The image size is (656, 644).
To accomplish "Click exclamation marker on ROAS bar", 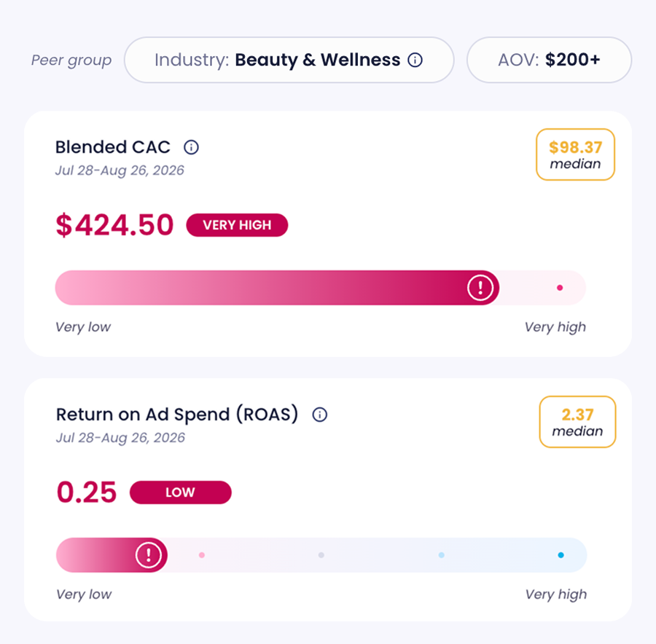I will point(149,555).
